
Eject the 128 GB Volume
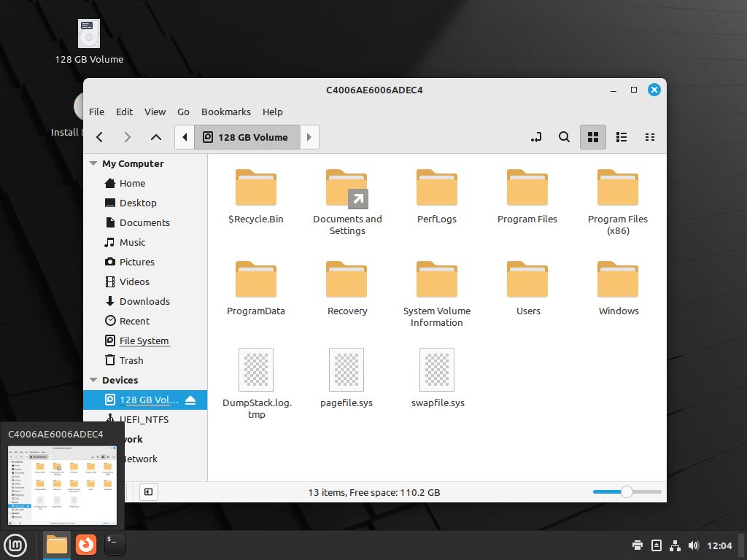click(190, 400)
